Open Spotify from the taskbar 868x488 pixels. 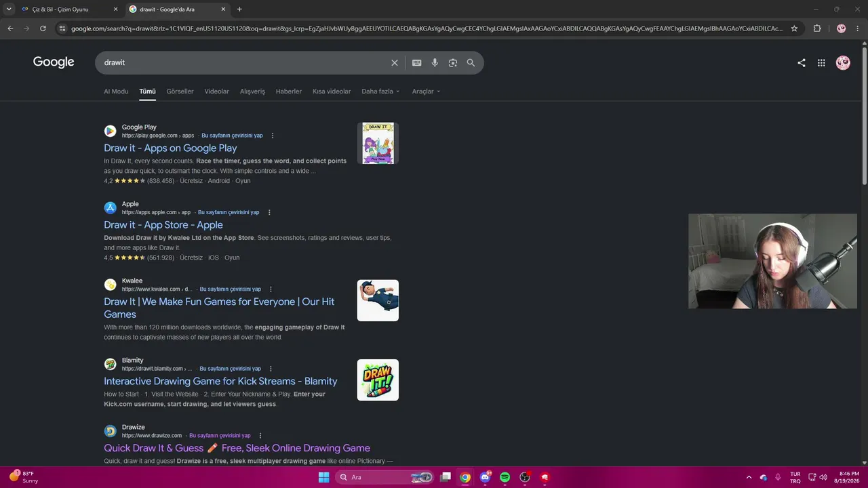pyautogui.click(x=505, y=477)
